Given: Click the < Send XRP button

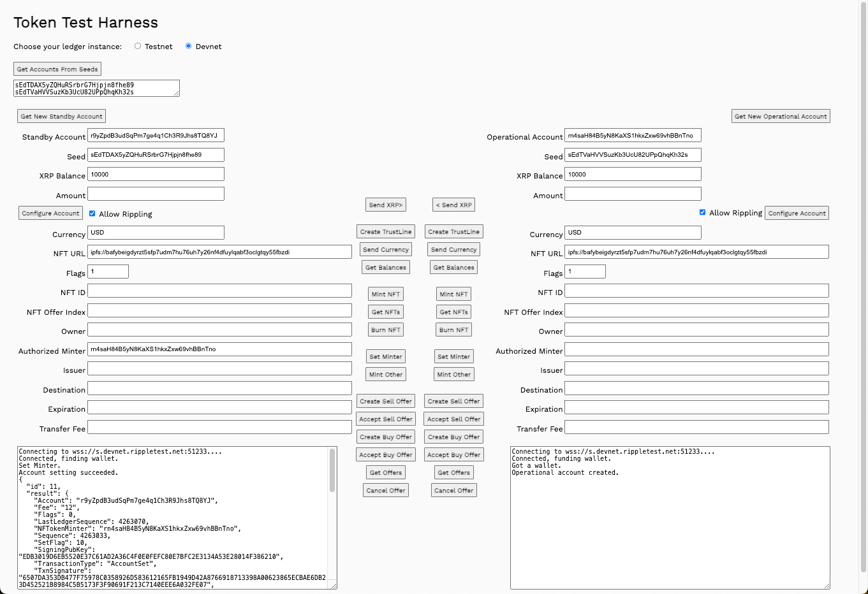Looking at the screenshot, I should coord(453,205).
